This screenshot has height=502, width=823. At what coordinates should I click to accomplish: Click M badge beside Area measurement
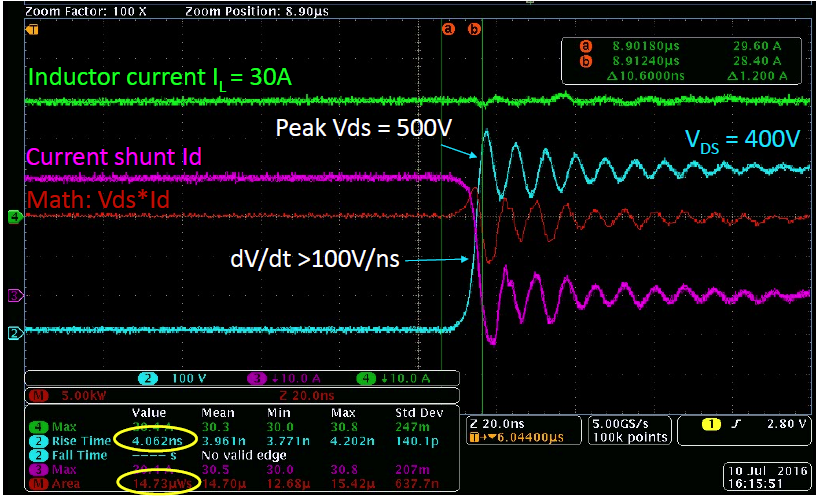click(38, 484)
